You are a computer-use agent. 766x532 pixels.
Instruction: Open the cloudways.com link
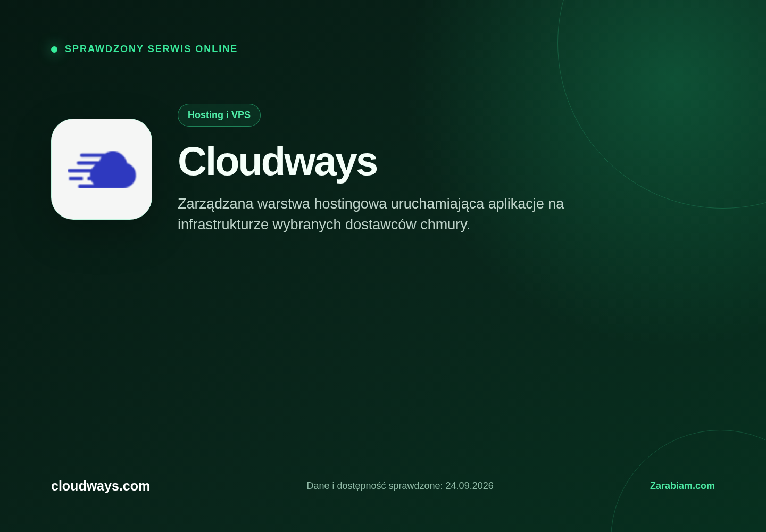101,486
